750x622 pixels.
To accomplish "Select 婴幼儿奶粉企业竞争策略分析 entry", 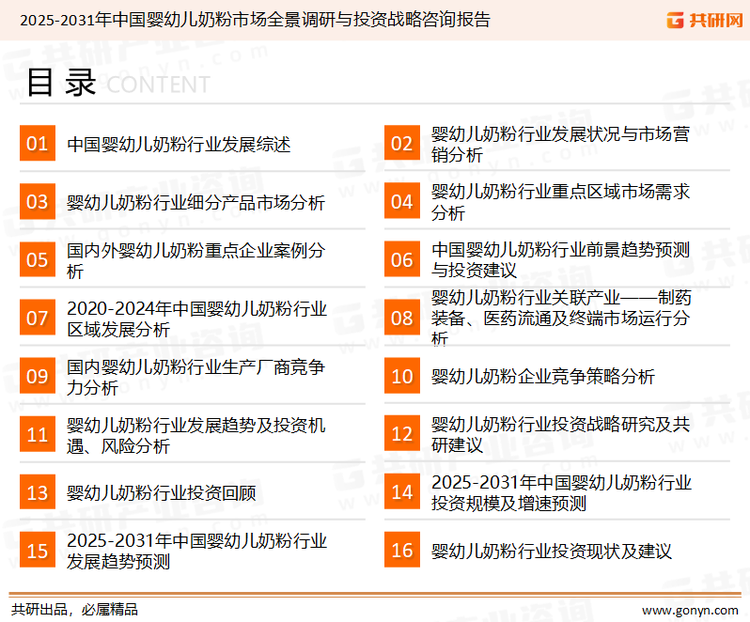I will 542,376.
